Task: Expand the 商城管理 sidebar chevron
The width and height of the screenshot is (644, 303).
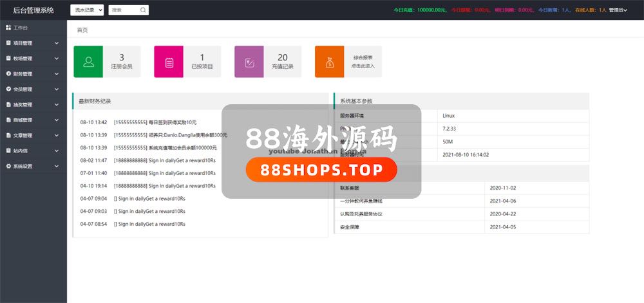Action: (x=57, y=120)
